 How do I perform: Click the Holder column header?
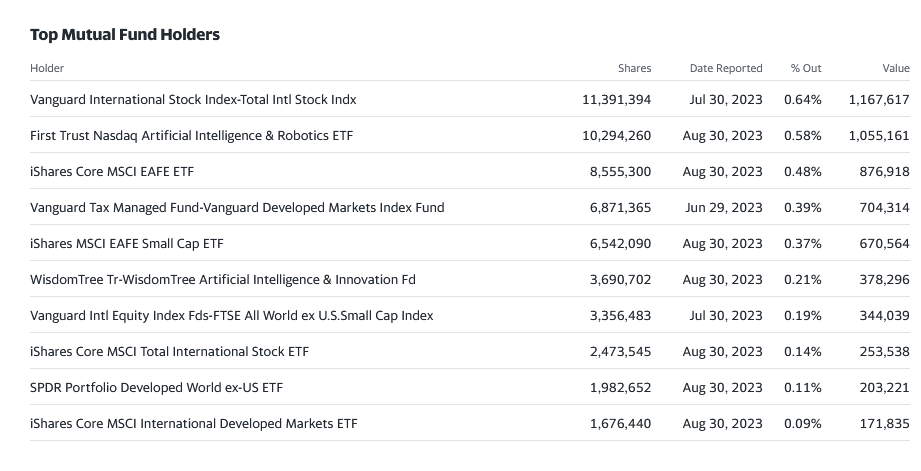[x=47, y=68]
